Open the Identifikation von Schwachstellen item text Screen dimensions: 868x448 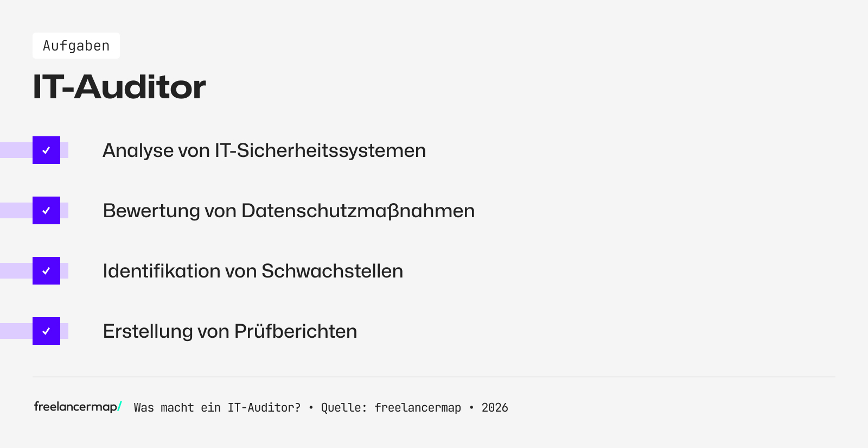click(253, 271)
